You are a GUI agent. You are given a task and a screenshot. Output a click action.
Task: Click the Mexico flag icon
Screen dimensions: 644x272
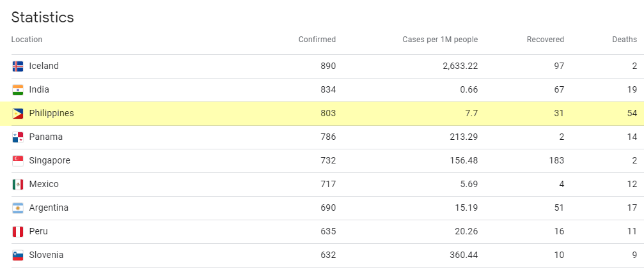[x=18, y=185]
